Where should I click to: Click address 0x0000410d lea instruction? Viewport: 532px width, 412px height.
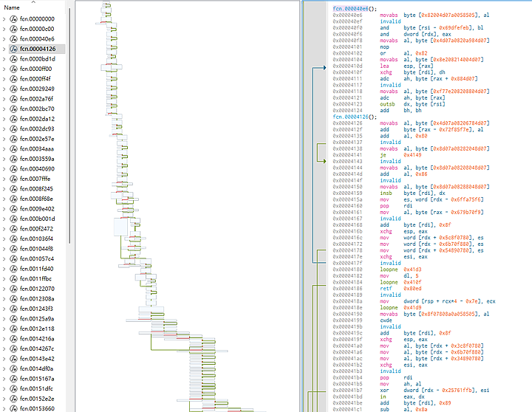pos(347,66)
